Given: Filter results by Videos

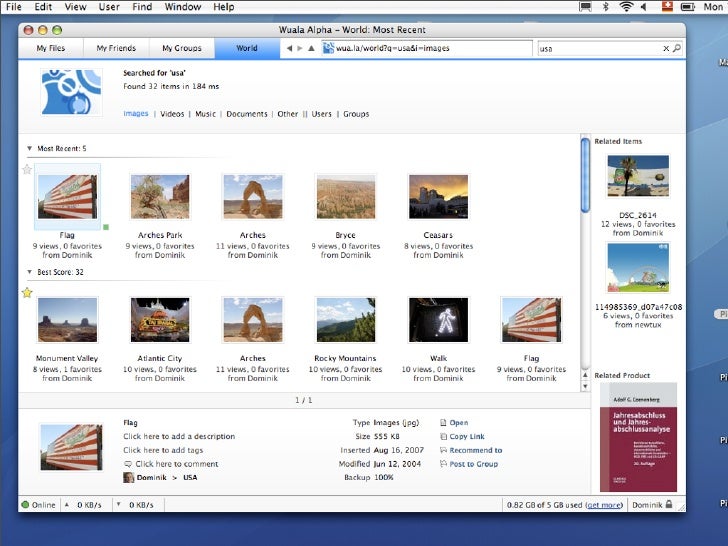Looking at the screenshot, I should click(172, 114).
